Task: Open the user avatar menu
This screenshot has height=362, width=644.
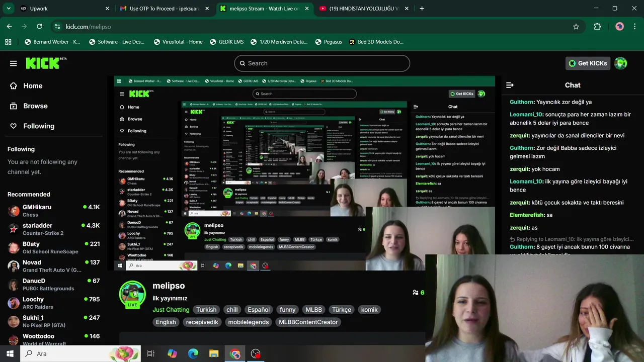Action: coord(620,63)
